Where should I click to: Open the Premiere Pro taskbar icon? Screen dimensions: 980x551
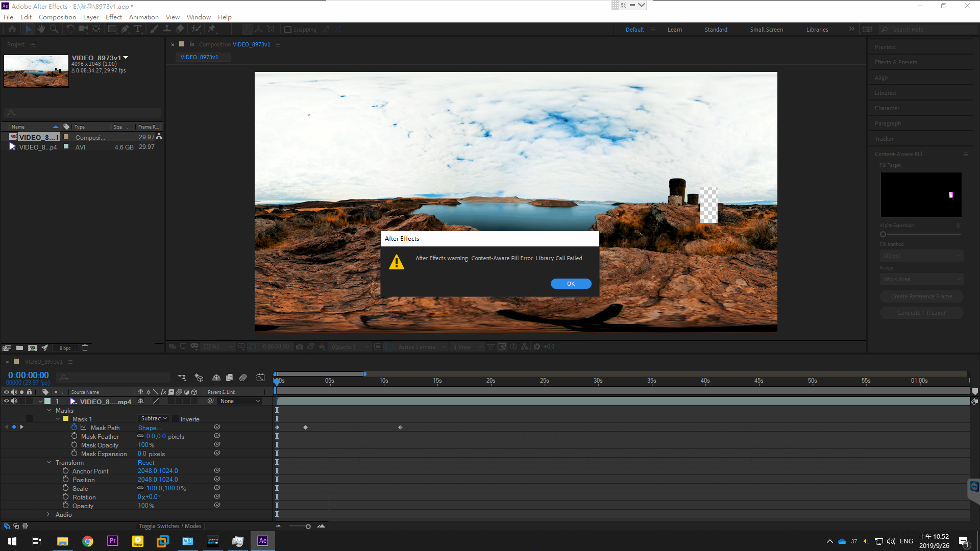pos(112,541)
